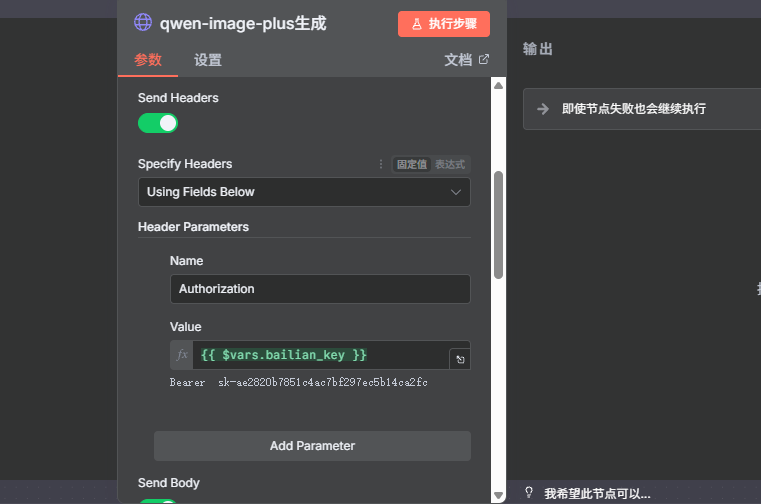The height and width of the screenshot is (504, 761).
Task: Click the arrow icon in 即使节点失败也会继续执行
Action: (543, 109)
